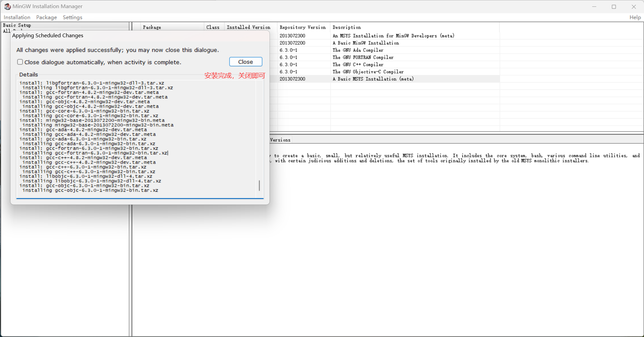Maximize the MinGW Installation Manager window
Viewport: 644px width, 337px height.
[x=614, y=6]
